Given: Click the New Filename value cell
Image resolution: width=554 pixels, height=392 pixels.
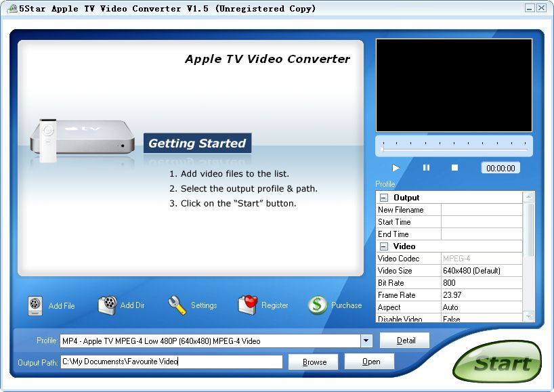Looking at the screenshot, I should click(x=482, y=210).
